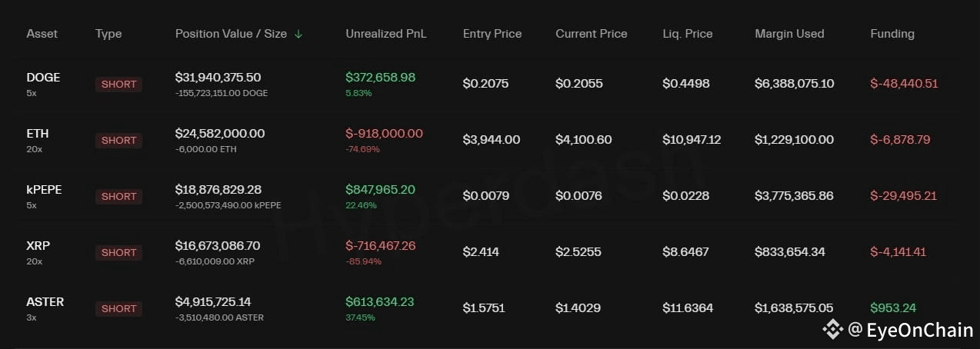The image size is (980, 349).
Task: Sort by the Unrealized PnL column header
Action: tap(385, 34)
